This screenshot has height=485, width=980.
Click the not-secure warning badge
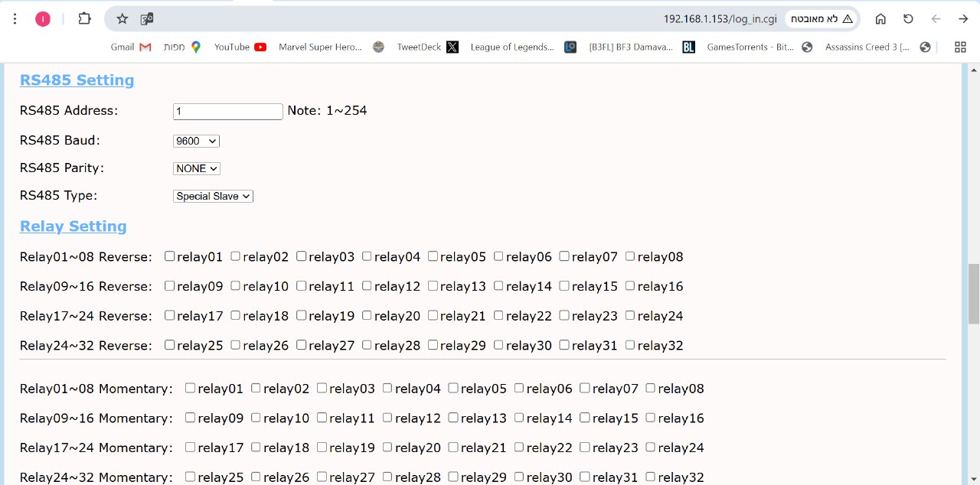822,19
